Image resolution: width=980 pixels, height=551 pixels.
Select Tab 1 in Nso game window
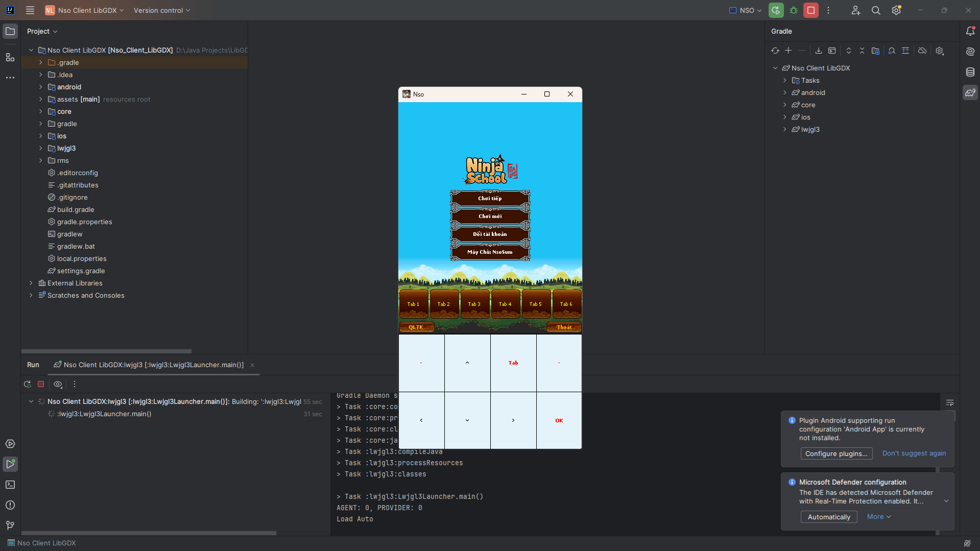tap(413, 304)
